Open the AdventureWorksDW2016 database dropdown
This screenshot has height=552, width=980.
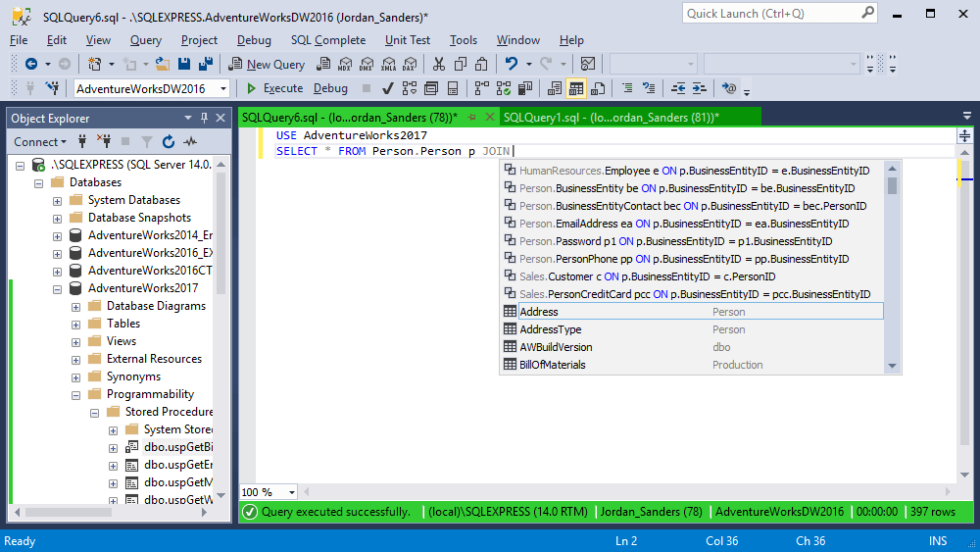223,88
